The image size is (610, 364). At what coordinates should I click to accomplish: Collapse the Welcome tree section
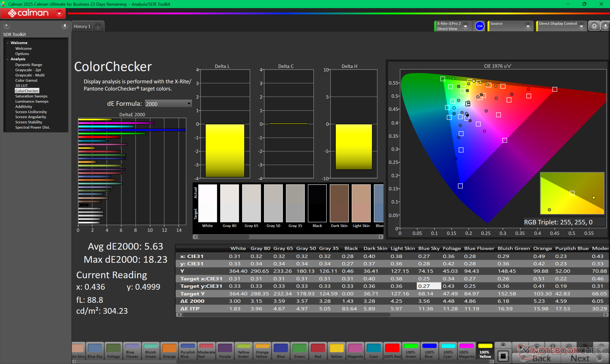8,43
